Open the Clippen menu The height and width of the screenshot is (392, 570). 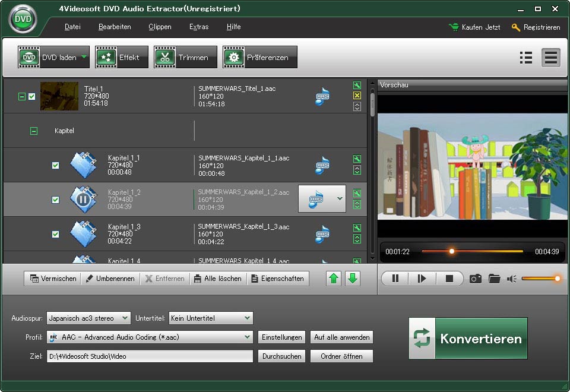(160, 27)
